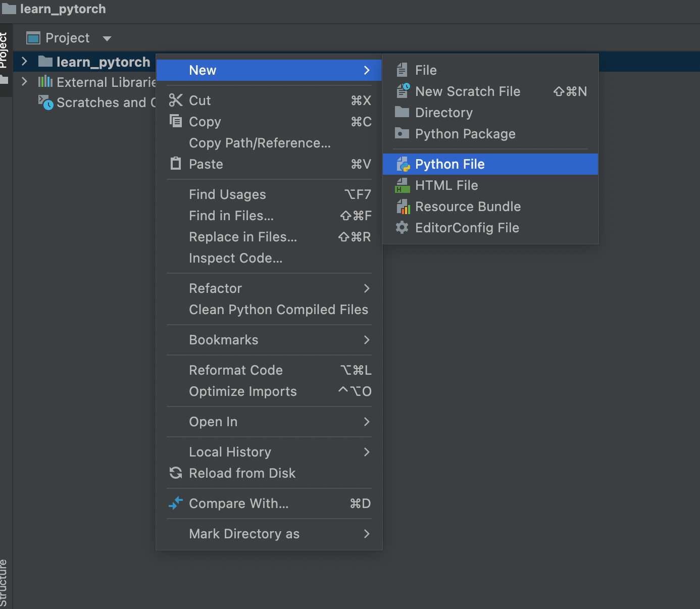This screenshot has width=700, height=609.
Task: Click the Python File icon in submenu
Action: coord(403,164)
